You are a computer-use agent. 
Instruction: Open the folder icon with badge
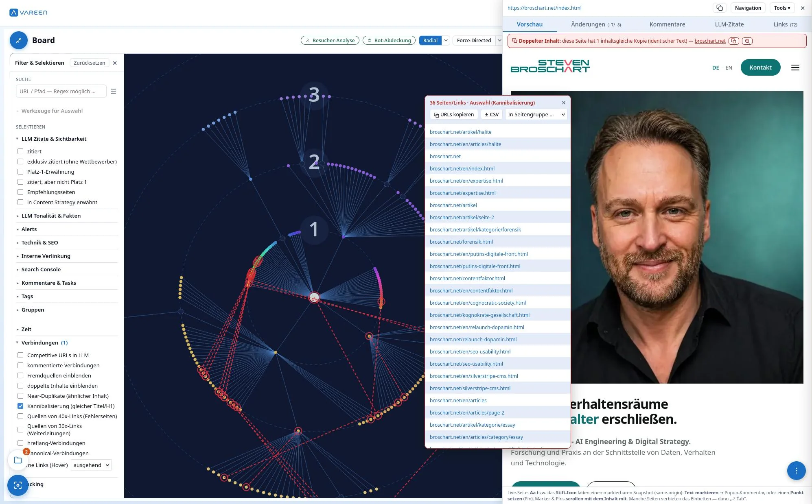(18, 460)
